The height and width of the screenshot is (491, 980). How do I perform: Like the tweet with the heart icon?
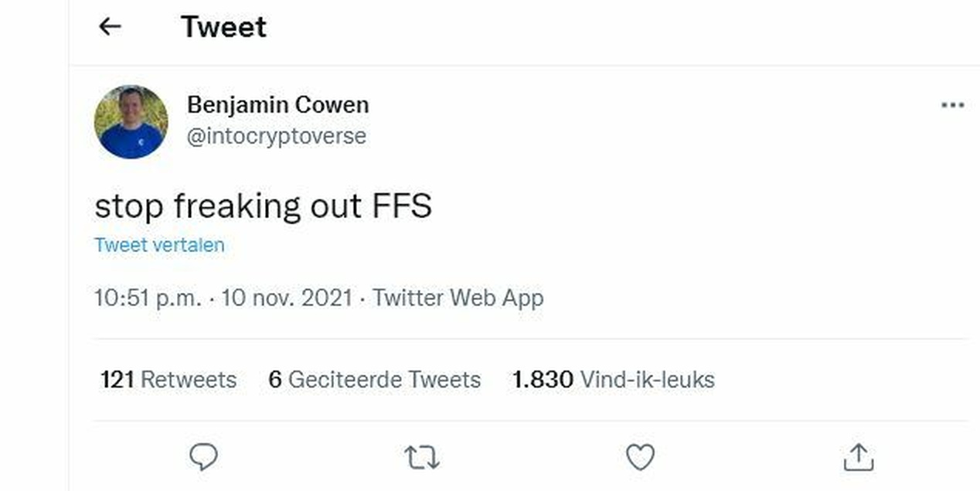[x=640, y=458]
